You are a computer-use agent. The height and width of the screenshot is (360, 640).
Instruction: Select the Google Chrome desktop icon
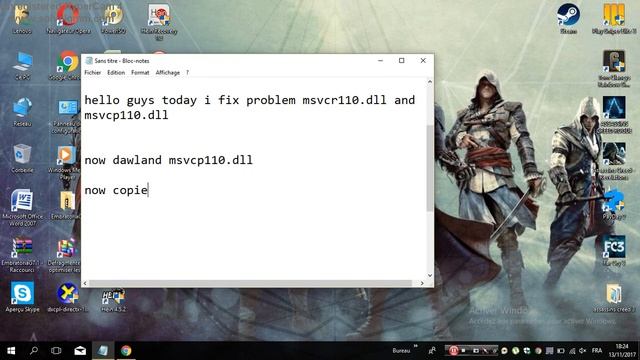tap(67, 65)
